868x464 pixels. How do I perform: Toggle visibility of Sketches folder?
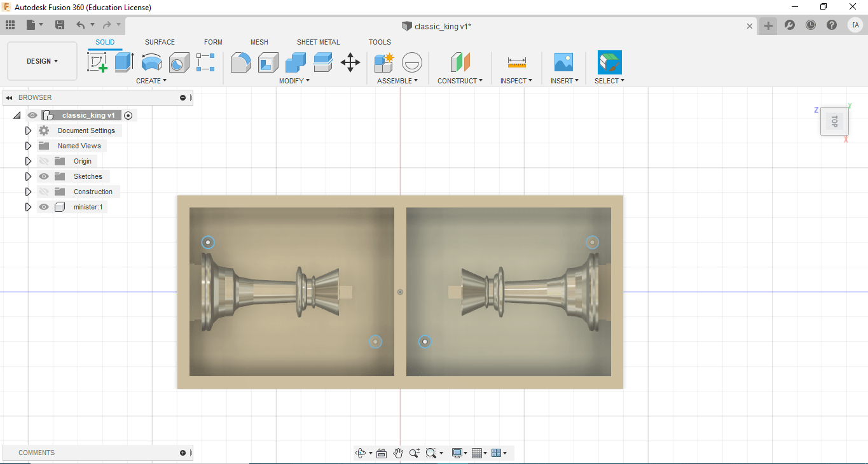pyautogui.click(x=44, y=176)
